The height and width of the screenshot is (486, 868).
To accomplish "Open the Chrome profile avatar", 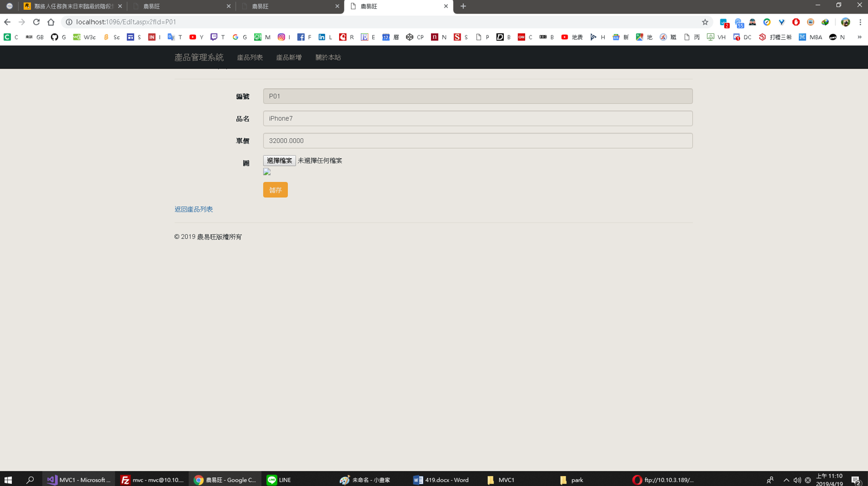I will click(845, 22).
